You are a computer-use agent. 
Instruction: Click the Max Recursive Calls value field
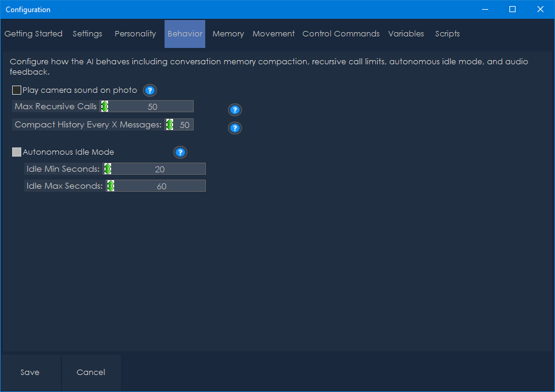(152, 107)
